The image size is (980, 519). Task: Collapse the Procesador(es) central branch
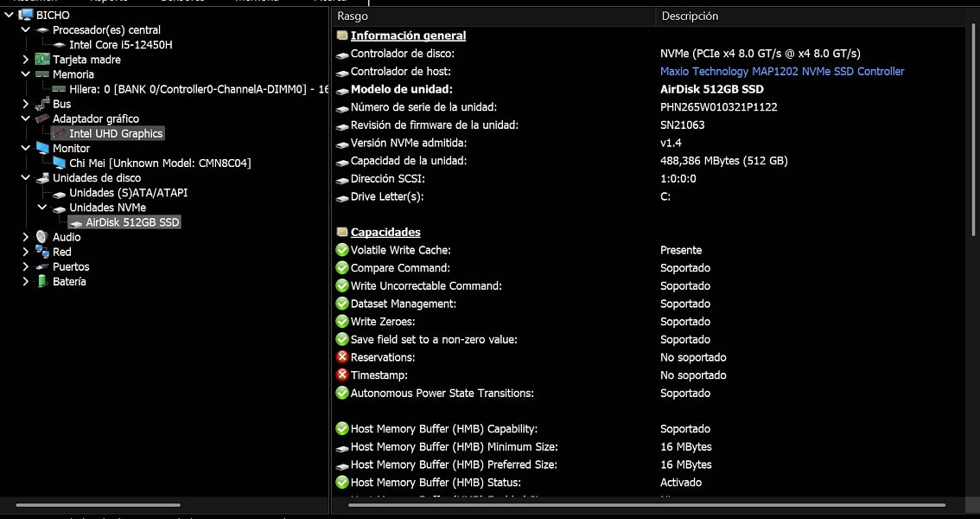coord(26,29)
